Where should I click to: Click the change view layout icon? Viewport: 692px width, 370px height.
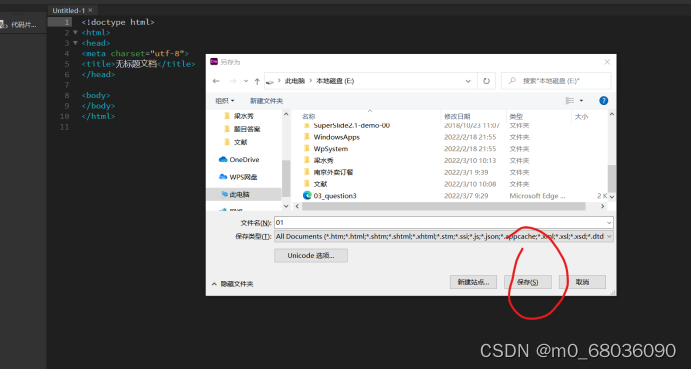click(570, 101)
